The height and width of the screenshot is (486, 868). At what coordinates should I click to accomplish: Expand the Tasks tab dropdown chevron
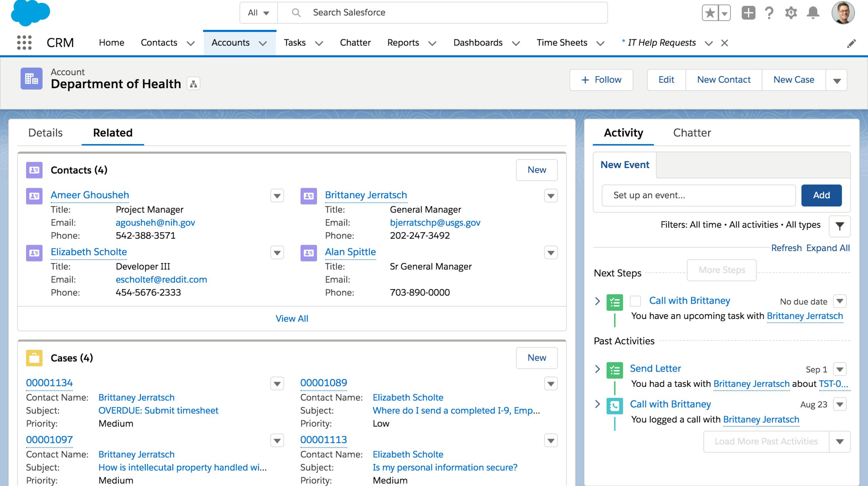point(319,43)
